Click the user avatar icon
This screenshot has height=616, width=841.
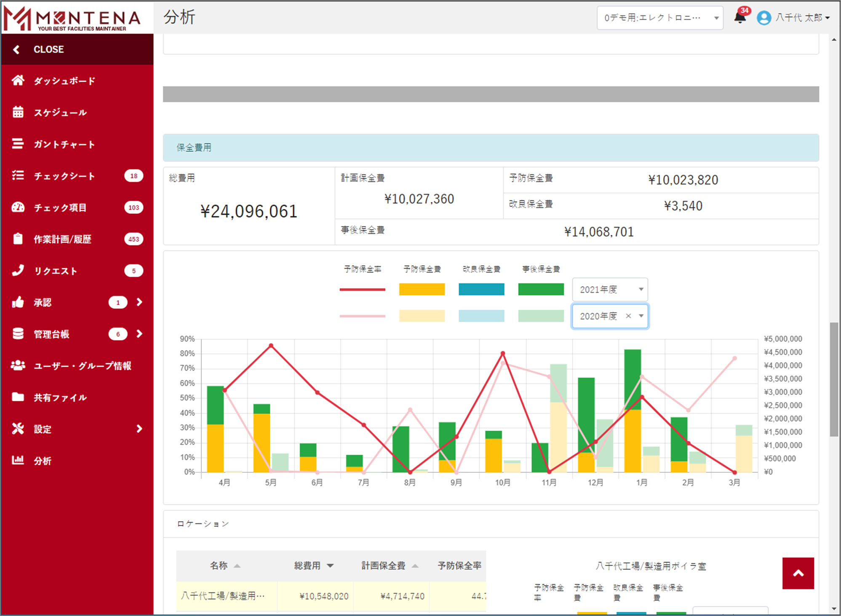coord(764,18)
